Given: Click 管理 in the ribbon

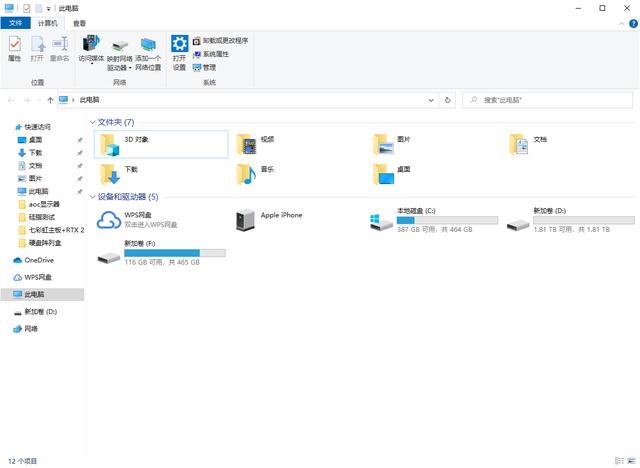Looking at the screenshot, I should [x=204, y=67].
